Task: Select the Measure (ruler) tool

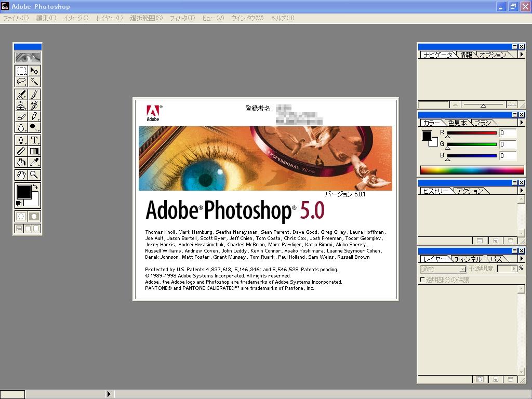Action: [21, 151]
